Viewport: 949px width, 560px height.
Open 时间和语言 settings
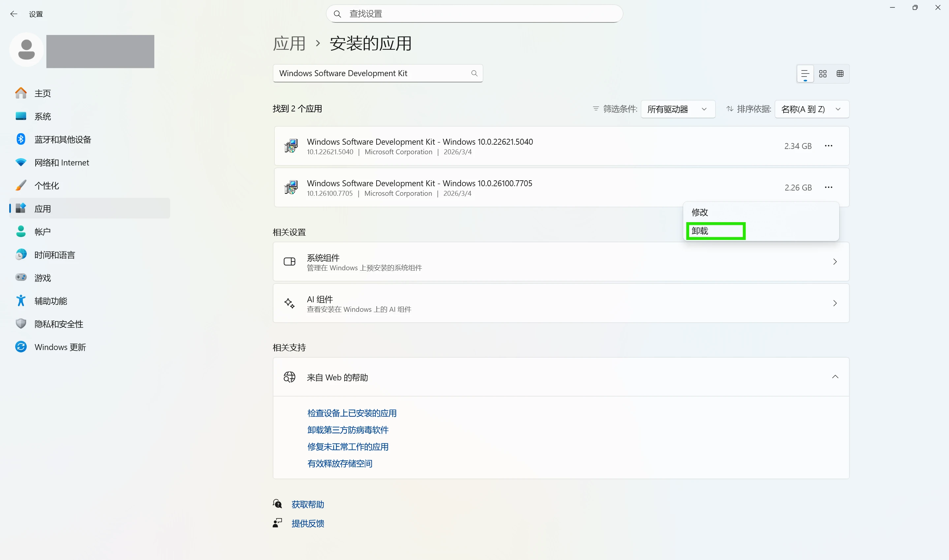pos(90,255)
